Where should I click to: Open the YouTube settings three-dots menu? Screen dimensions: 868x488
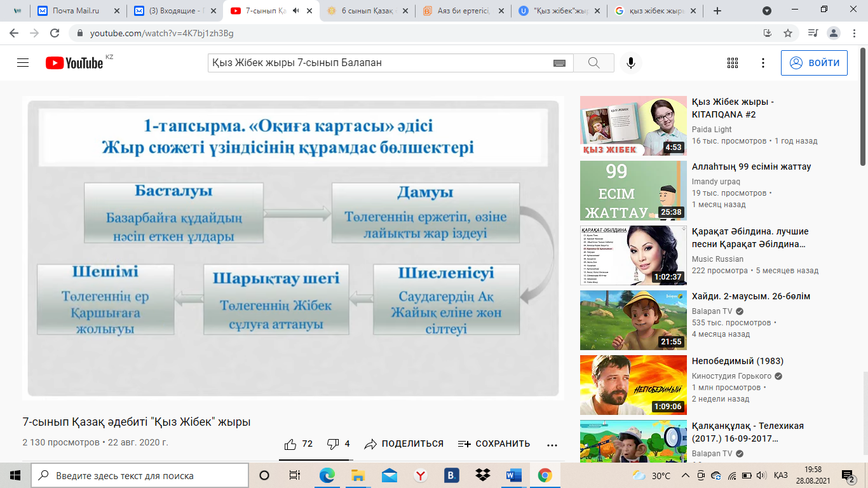pos(763,63)
